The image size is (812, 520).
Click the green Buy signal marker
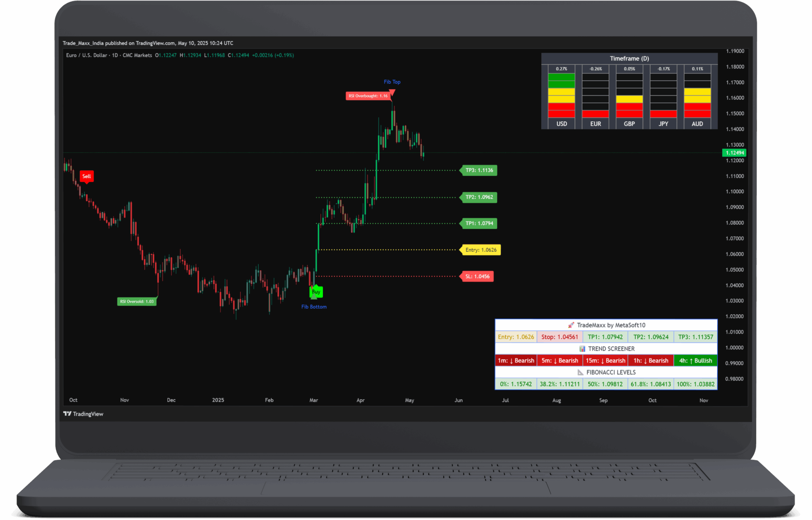click(316, 292)
